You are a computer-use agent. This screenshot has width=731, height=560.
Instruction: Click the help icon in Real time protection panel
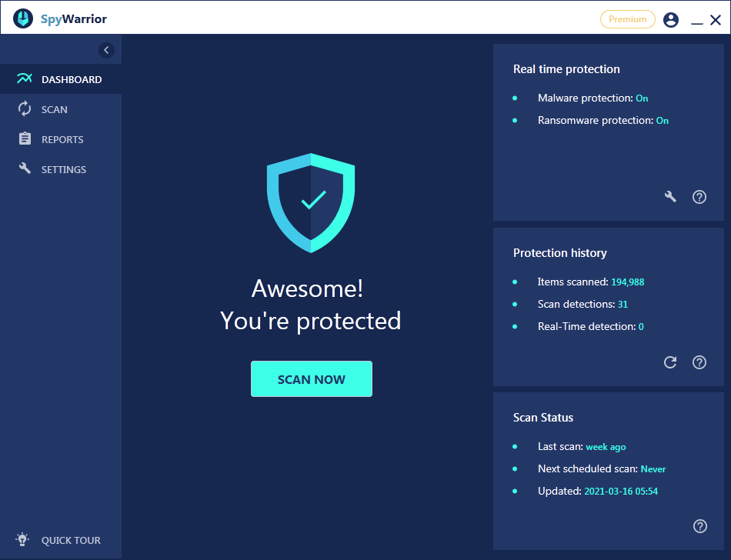click(699, 197)
